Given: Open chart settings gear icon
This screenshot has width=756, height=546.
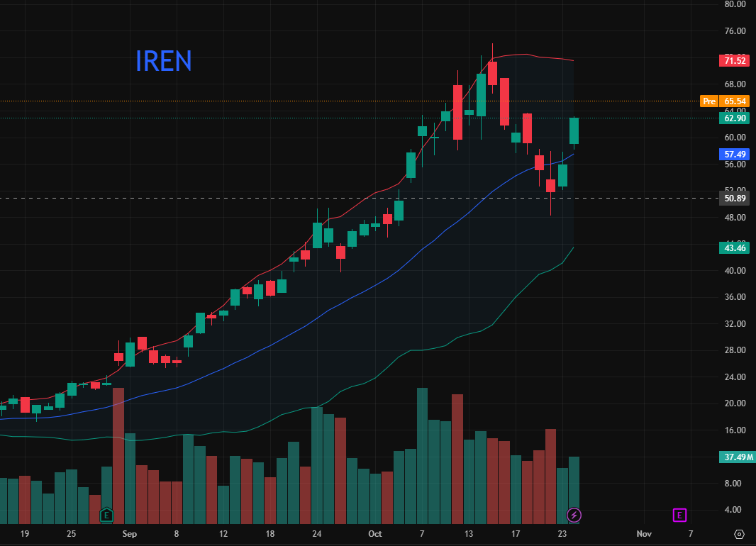Looking at the screenshot, I should pyautogui.click(x=739, y=534).
